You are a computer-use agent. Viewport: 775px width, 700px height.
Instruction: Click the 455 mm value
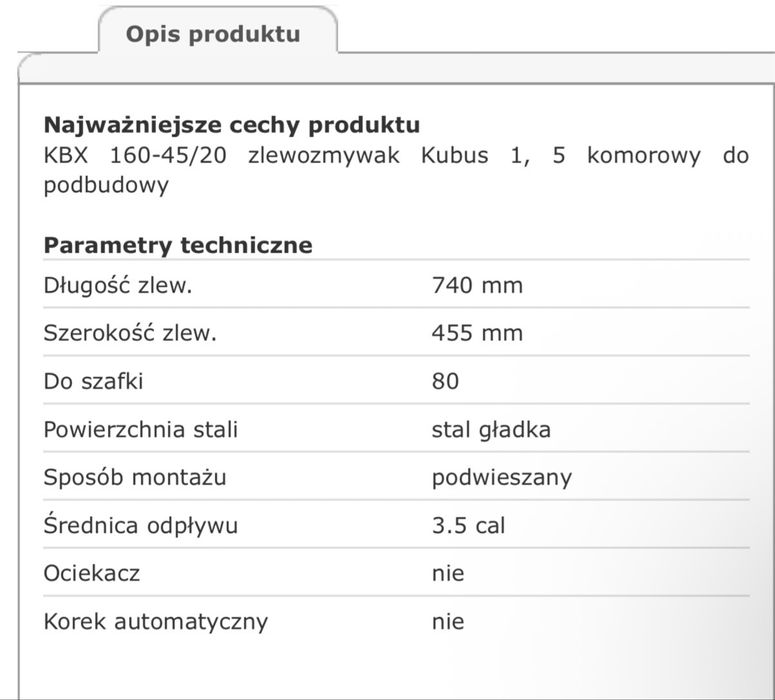[x=477, y=333]
